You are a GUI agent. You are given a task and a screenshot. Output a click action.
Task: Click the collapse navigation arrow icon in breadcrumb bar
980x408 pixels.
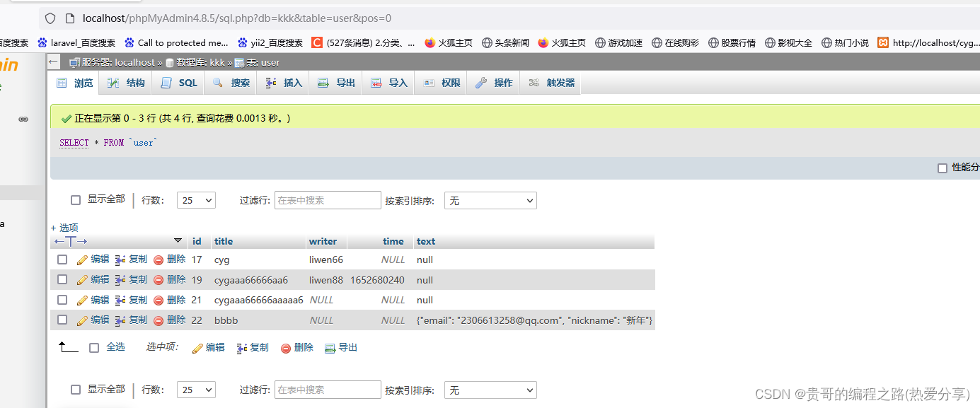point(54,62)
